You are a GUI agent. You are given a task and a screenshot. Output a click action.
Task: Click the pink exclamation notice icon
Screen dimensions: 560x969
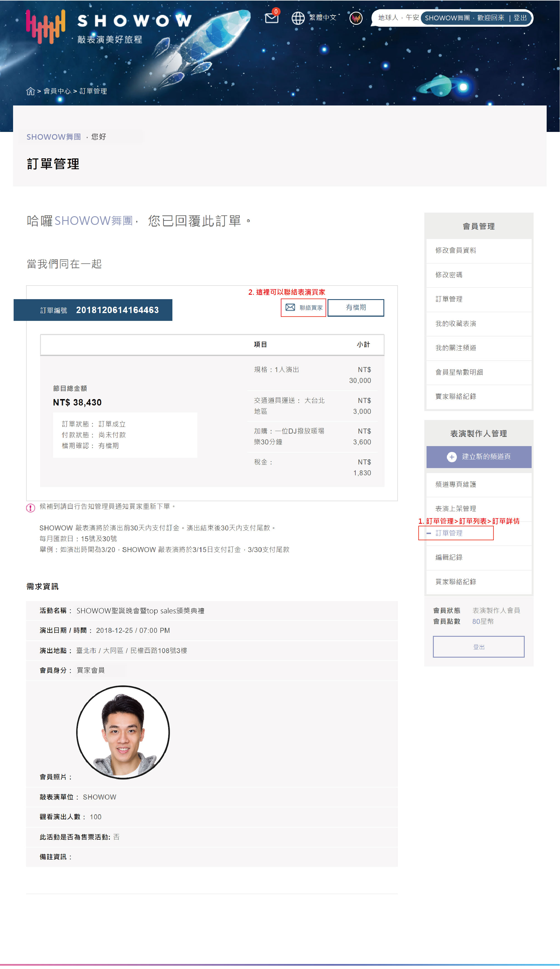tap(30, 508)
